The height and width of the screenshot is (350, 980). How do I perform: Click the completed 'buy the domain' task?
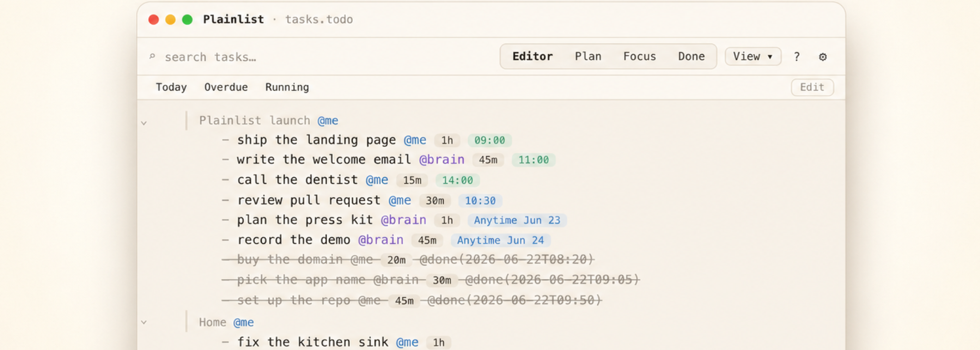coord(289,260)
